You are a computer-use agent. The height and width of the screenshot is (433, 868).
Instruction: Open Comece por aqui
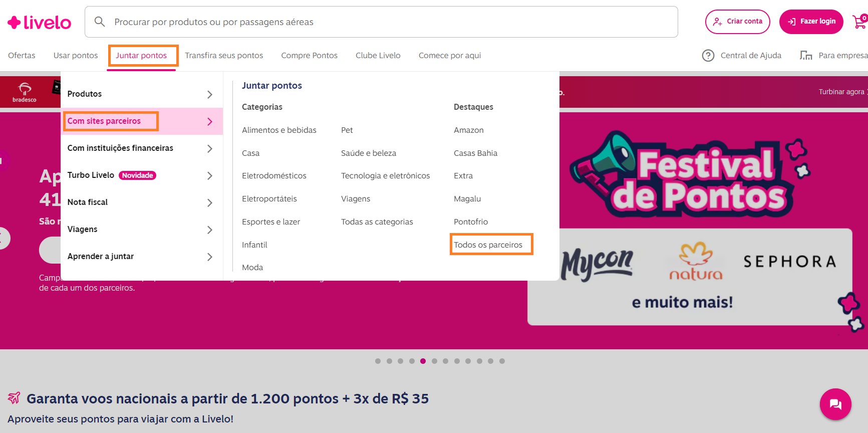coord(450,56)
